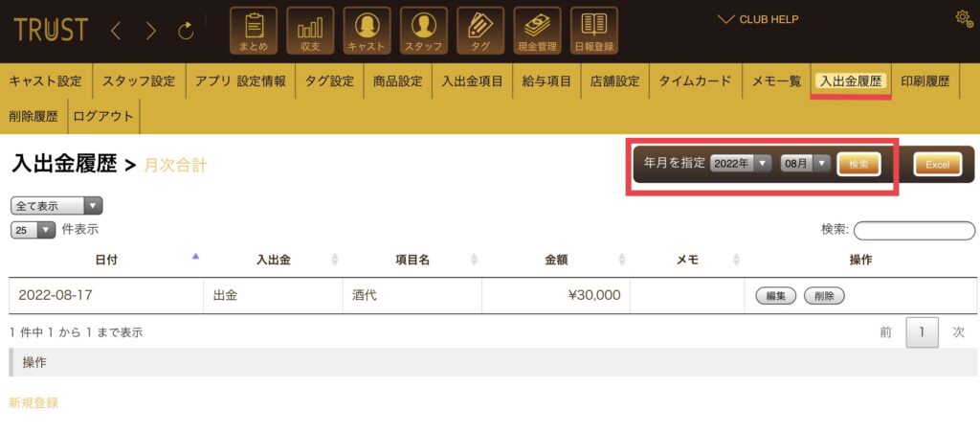Open the タグ tag icon

[480, 30]
